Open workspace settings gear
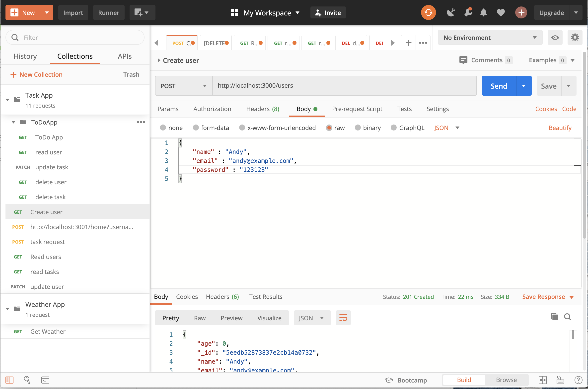The width and height of the screenshot is (588, 389). click(575, 37)
